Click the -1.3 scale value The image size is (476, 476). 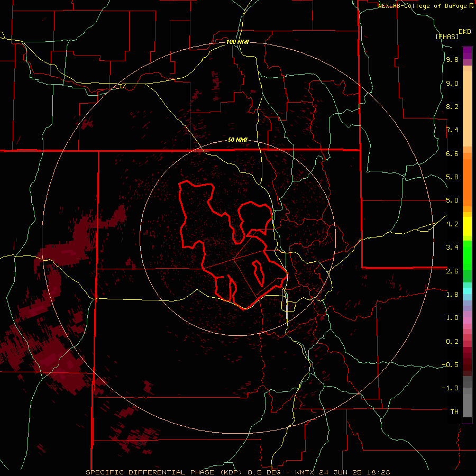coord(450,388)
